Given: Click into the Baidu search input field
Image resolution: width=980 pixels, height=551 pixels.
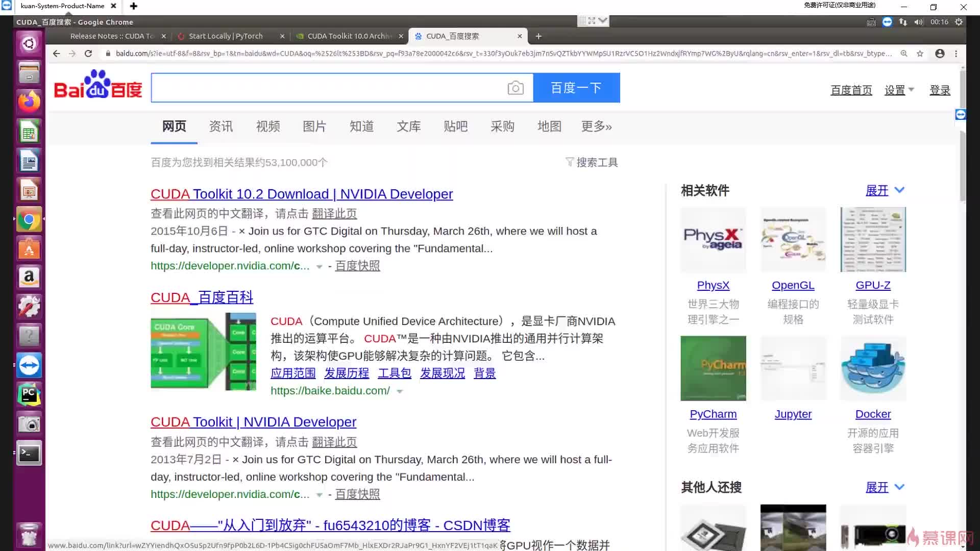Looking at the screenshot, I should pos(327,88).
